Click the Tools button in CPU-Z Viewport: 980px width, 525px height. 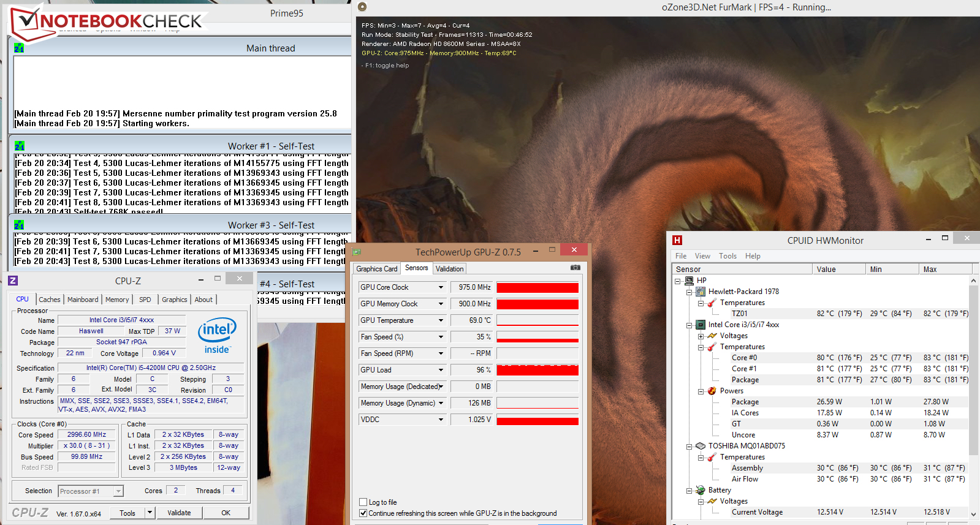(x=127, y=513)
